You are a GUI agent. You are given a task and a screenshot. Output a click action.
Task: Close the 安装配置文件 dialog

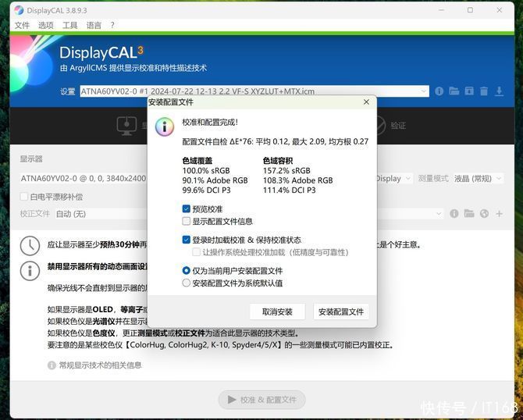point(366,102)
